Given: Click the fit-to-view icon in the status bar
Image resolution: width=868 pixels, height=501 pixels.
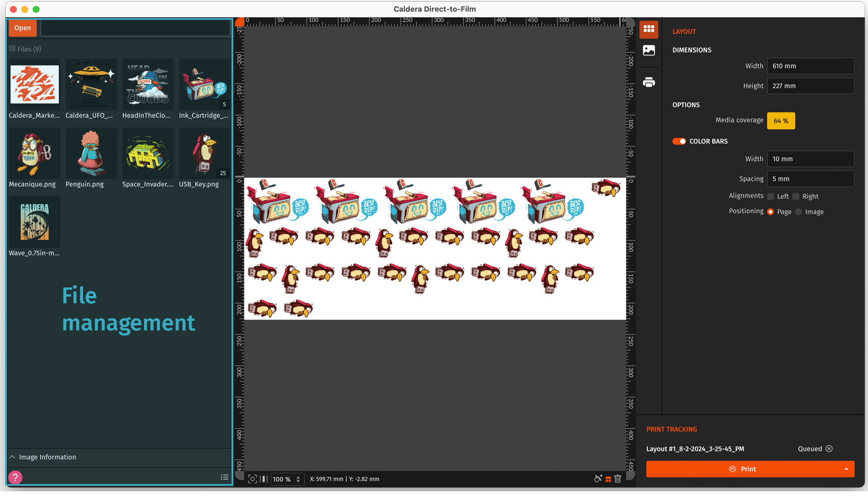Looking at the screenshot, I should pos(252,479).
